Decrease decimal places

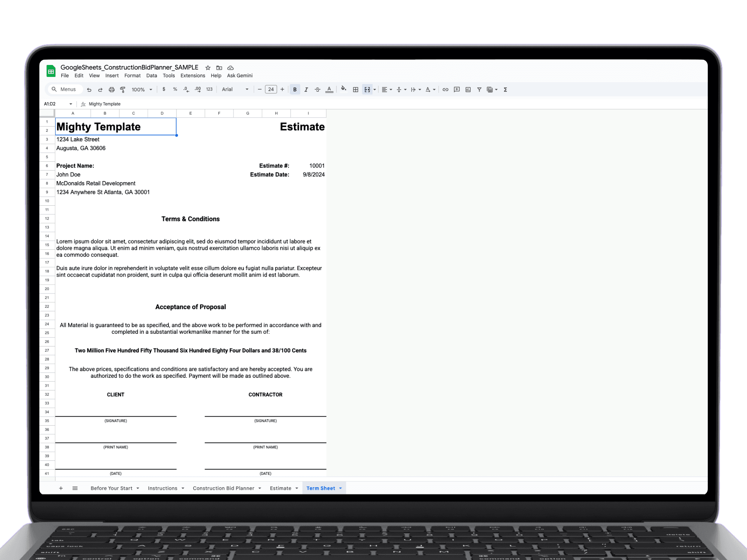(x=186, y=90)
